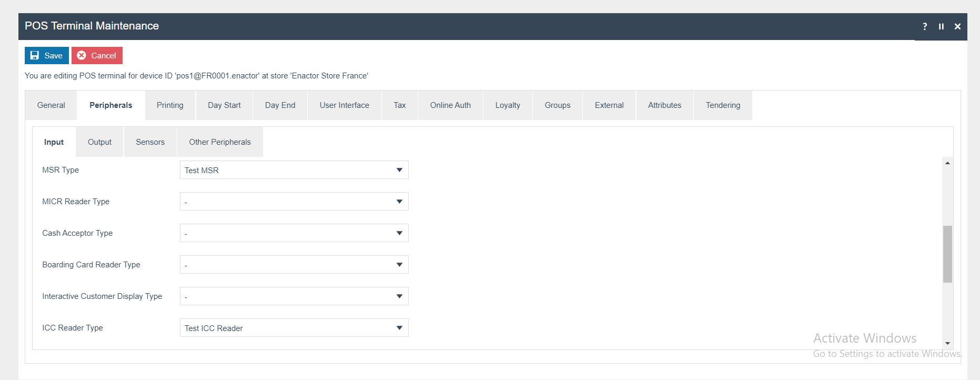Click the pause icon in title bar
This screenshot has height=380, width=980.
tap(941, 26)
